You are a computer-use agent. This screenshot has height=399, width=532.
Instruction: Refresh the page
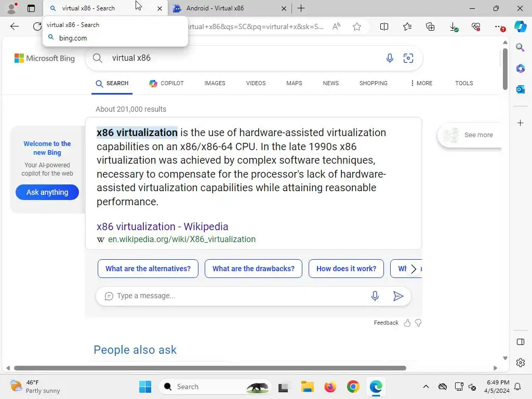[x=37, y=26]
